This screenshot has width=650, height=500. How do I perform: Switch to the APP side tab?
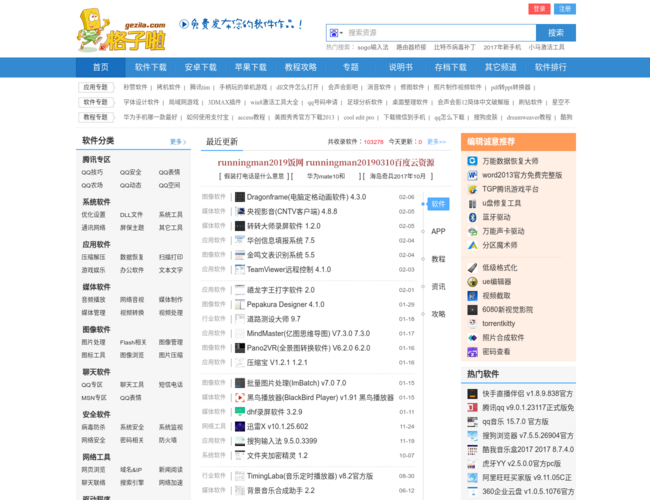tap(438, 231)
